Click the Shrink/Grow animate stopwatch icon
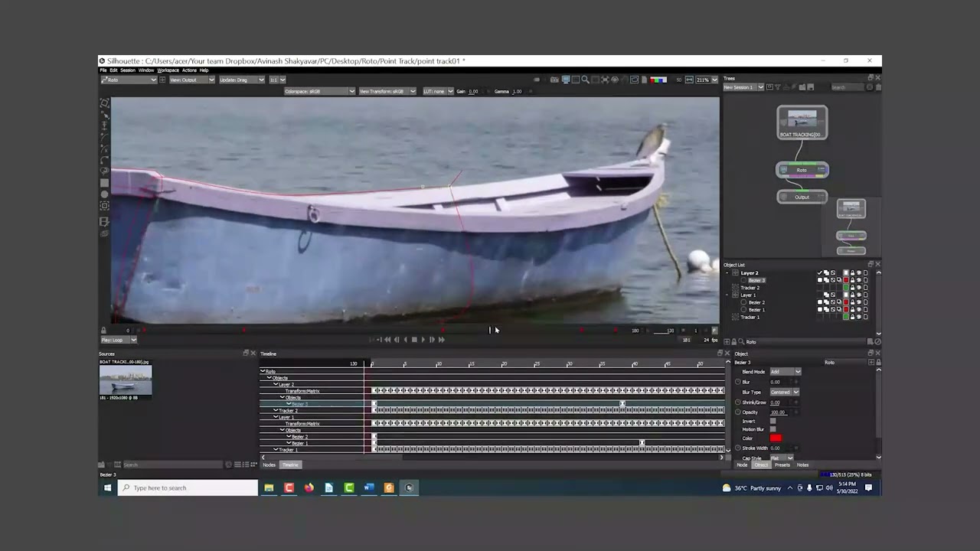The image size is (980, 551). pos(737,402)
